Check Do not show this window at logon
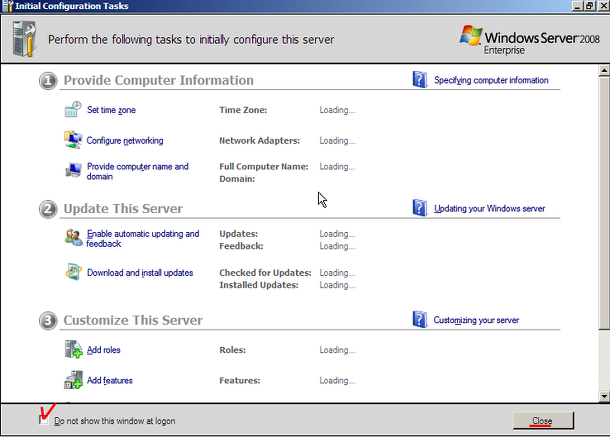The width and height of the screenshot is (610, 437). 44,420
